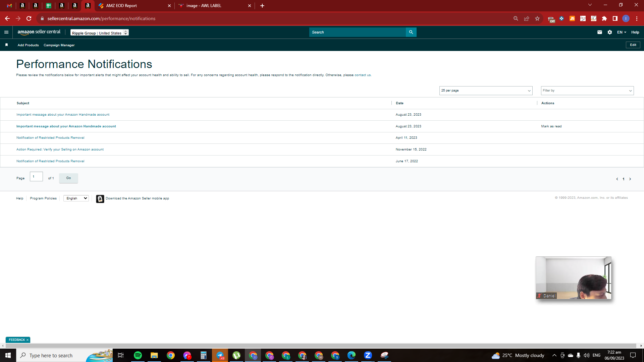This screenshot has height=362, width=644.
Task: Open Action Required: Verify your Selling account
Action: (60, 149)
